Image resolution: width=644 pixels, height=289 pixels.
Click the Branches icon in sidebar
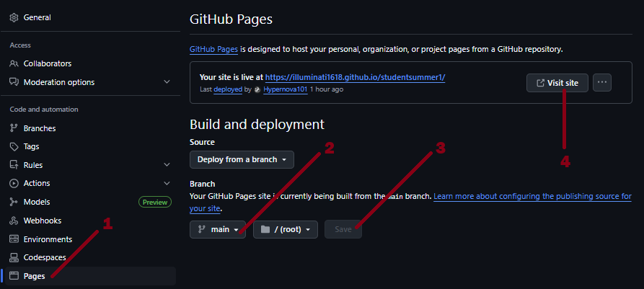[14, 128]
